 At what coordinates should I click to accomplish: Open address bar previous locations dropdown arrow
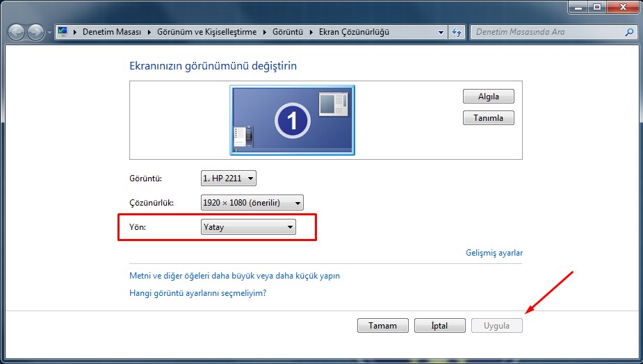click(441, 32)
